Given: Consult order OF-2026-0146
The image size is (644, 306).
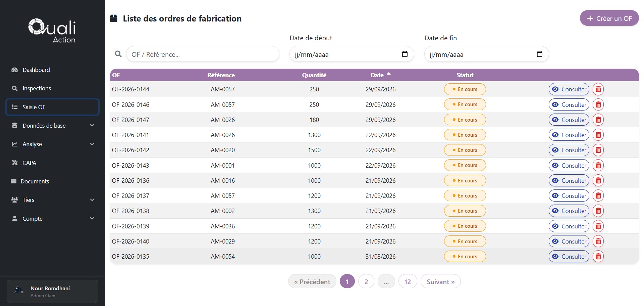Looking at the screenshot, I should tap(569, 104).
